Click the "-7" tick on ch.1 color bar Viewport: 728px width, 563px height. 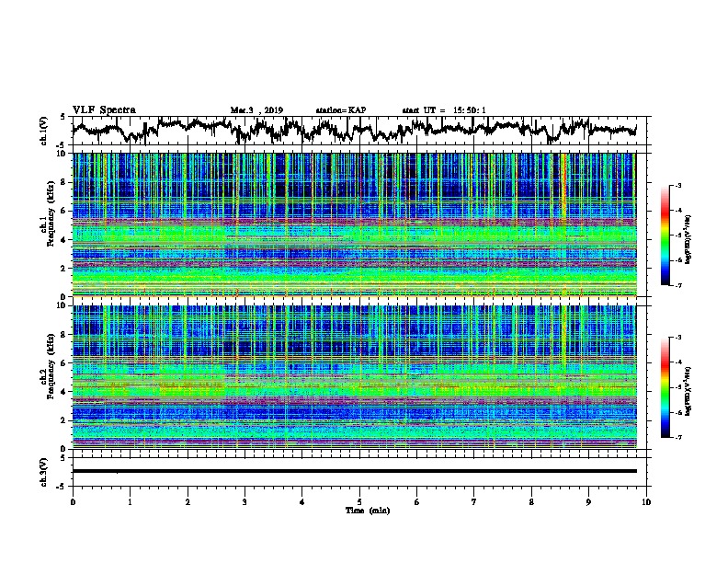coord(678,285)
